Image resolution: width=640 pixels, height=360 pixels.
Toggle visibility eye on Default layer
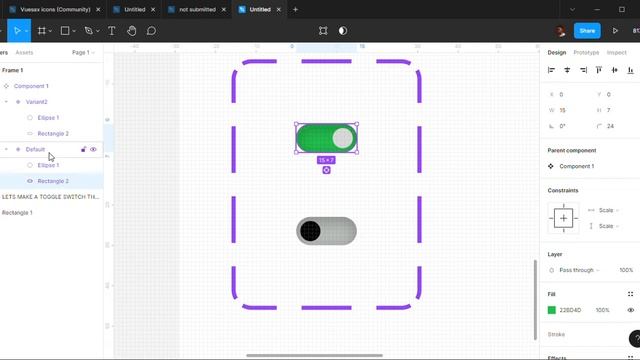93,149
